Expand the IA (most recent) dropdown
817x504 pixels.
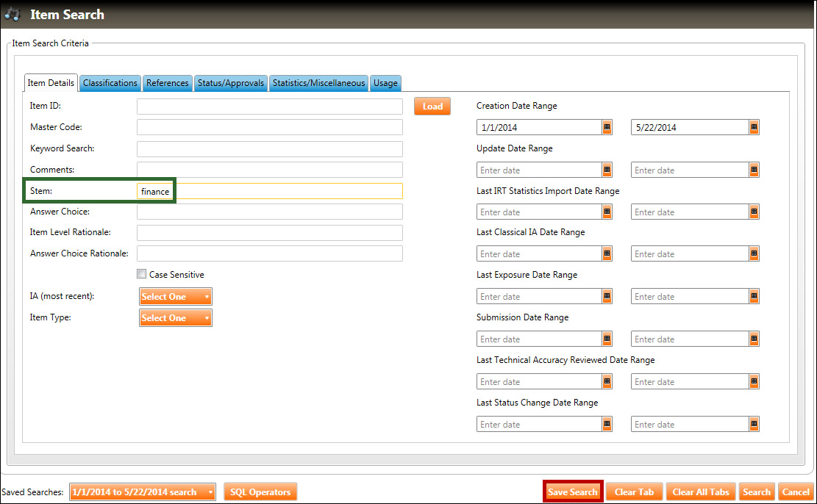coord(176,297)
